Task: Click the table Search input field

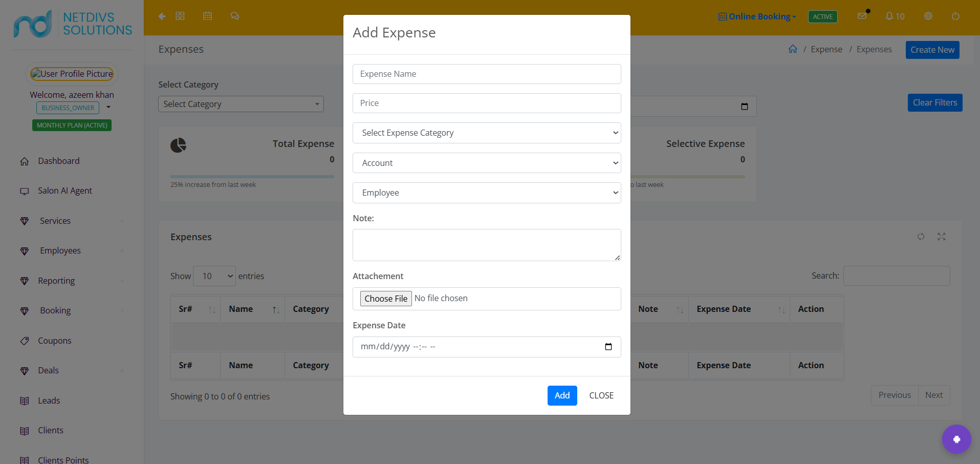Action: pos(897,276)
